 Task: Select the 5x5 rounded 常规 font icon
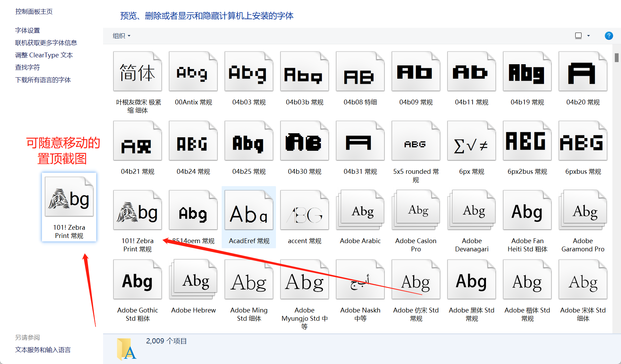(416, 141)
